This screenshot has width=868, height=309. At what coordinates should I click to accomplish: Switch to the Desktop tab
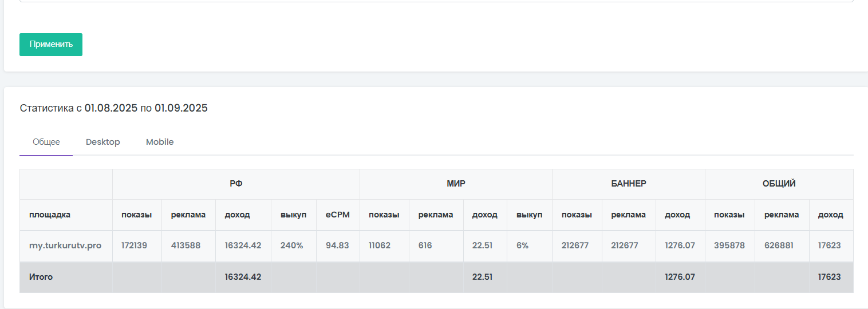[103, 142]
